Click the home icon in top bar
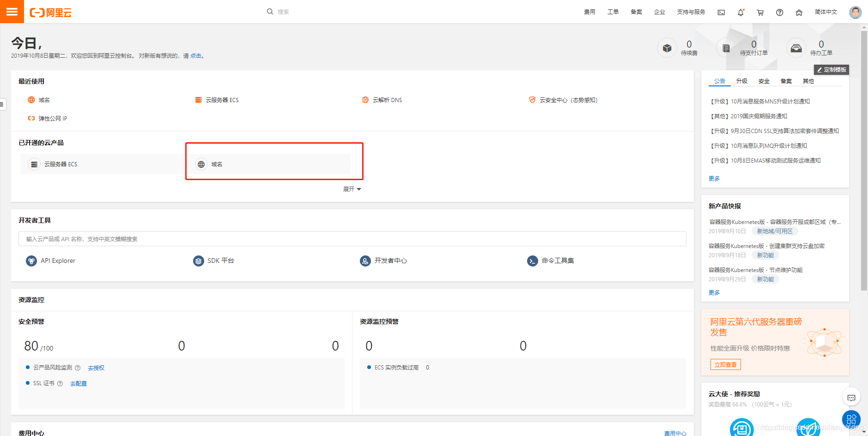 point(799,12)
